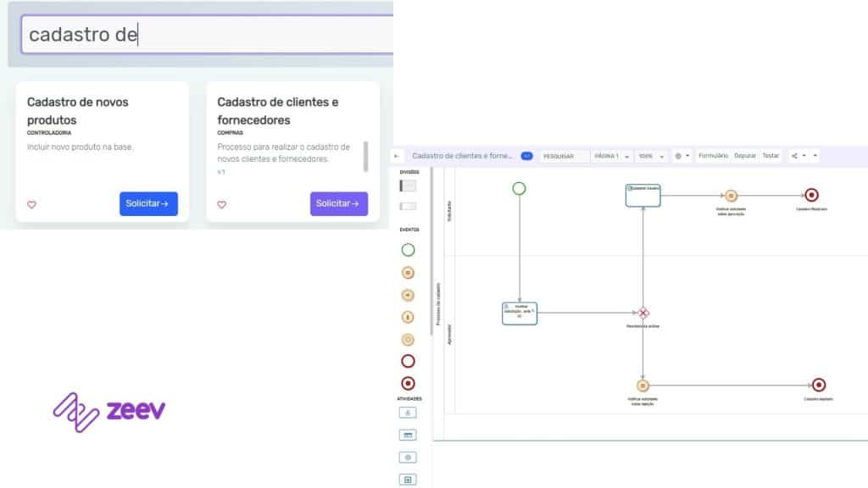Favorite the Cadastro de novos produtos card
The image size is (868, 488).
pos(32,204)
